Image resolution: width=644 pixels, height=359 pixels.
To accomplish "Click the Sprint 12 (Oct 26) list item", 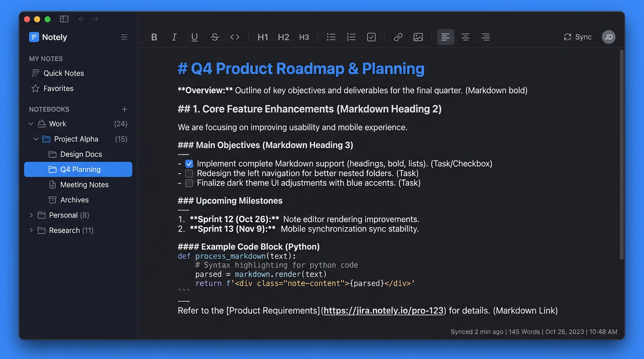I will 299,219.
